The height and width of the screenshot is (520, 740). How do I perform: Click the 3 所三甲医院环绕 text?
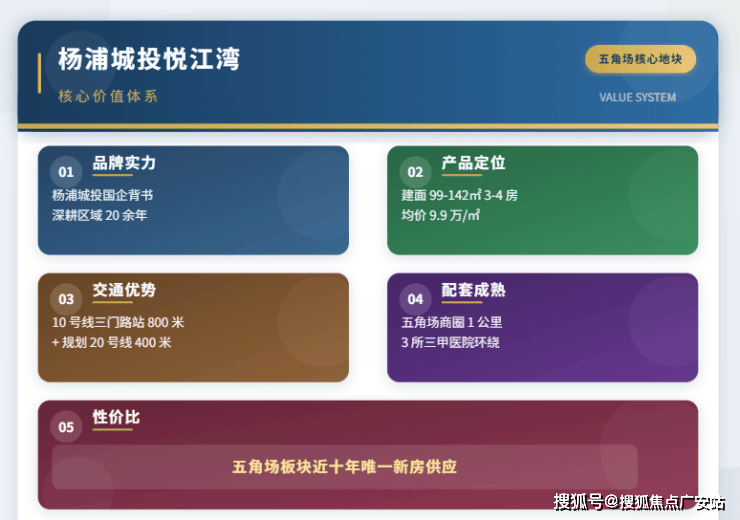coord(450,343)
